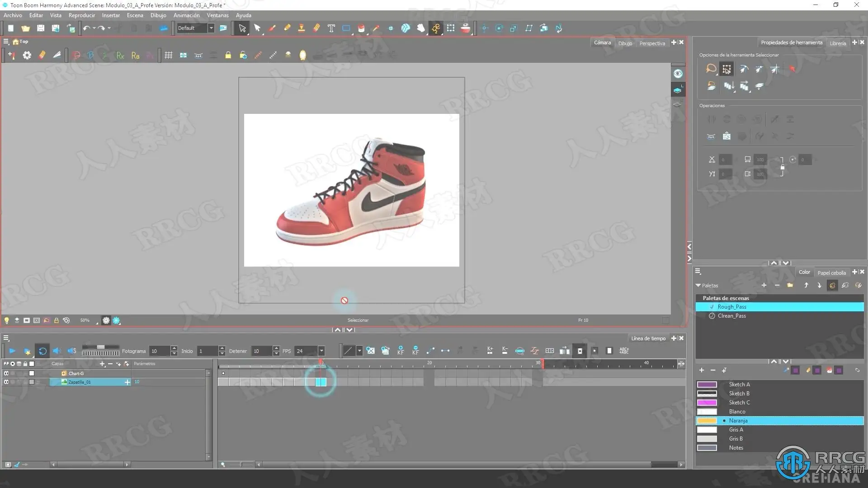Click the Add Keyframe KF icon
Image resolution: width=868 pixels, height=488 pixels.
pos(401,351)
